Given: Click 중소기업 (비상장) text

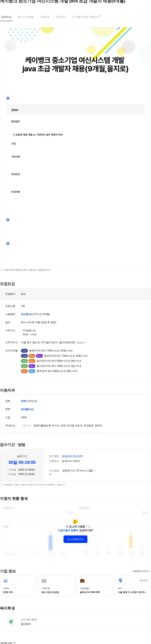Looking at the screenshot, I should 50,592.
